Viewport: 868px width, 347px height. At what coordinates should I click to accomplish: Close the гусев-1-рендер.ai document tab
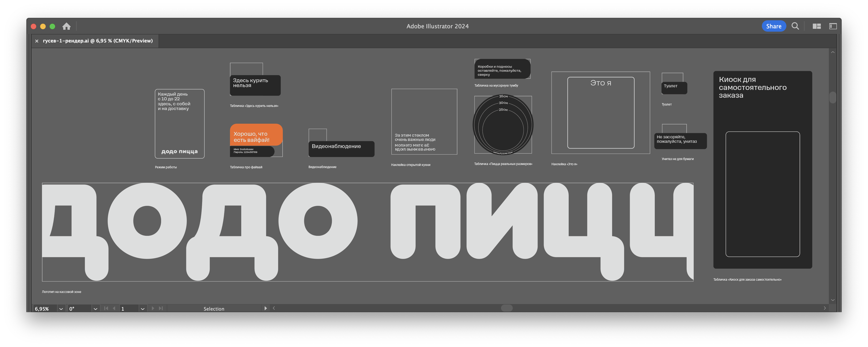point(37,41)
